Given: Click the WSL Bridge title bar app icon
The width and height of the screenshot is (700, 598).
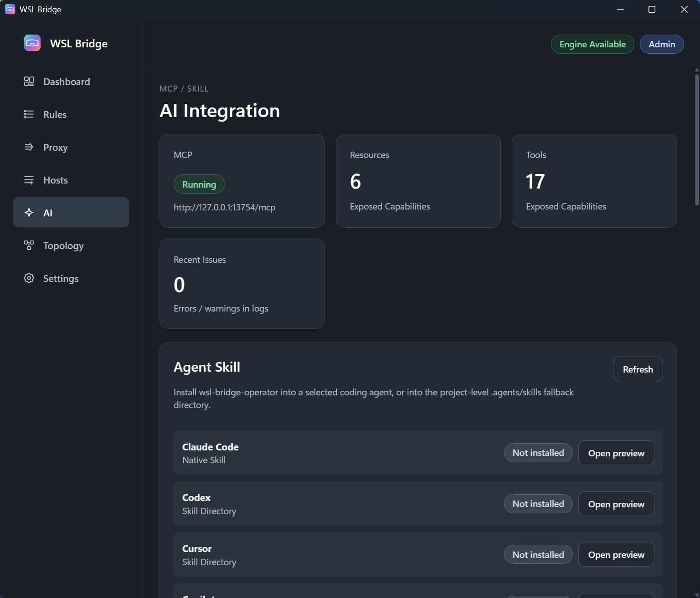Looking at the screenshot, I should click(10, 9).
